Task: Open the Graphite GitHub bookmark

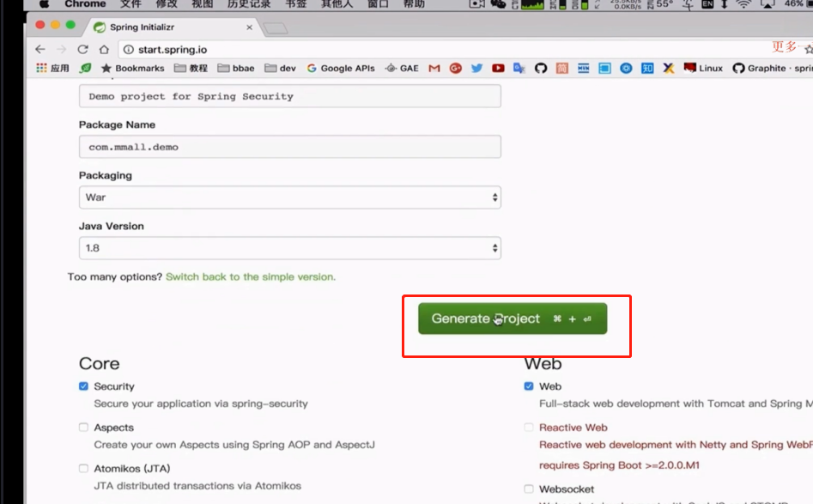Action: [773, 68]
